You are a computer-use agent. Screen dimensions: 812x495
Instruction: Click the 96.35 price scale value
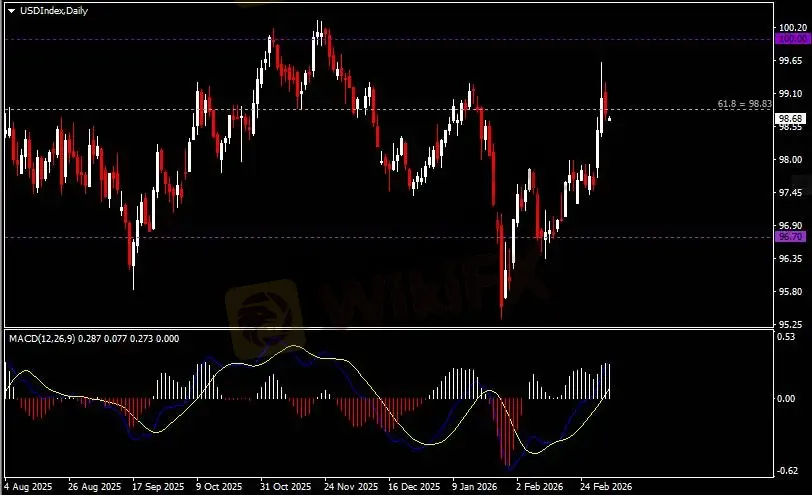[790, 258]
